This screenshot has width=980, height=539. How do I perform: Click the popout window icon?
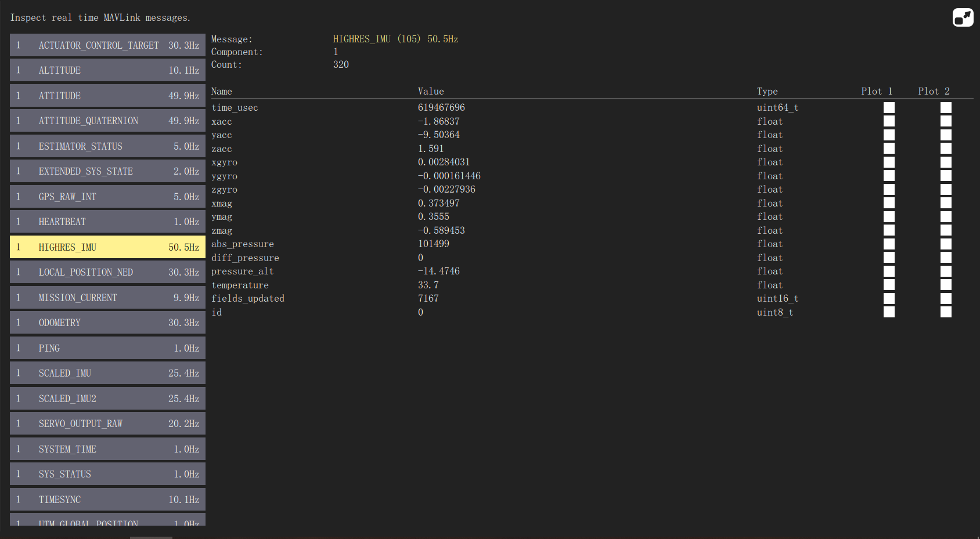click(x=963, y=17)
